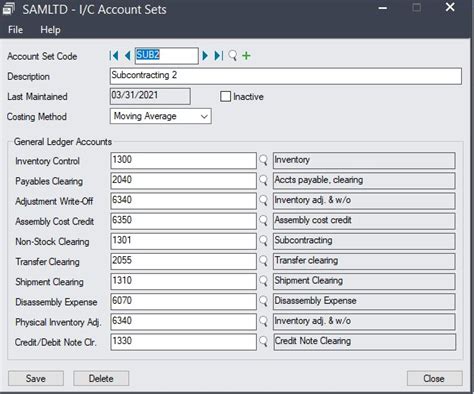Screen dimensions: 474x394
Task: Click the Last Maintained date field
Action: 150,96
